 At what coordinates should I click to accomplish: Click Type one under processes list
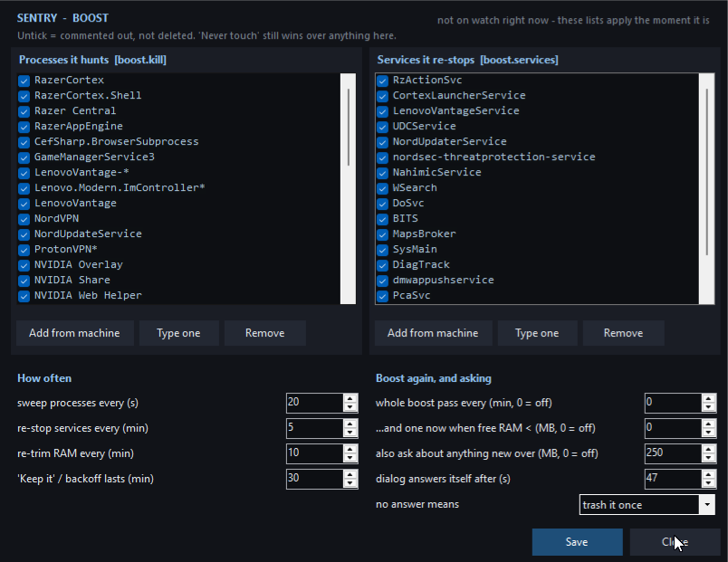(178, 333)
